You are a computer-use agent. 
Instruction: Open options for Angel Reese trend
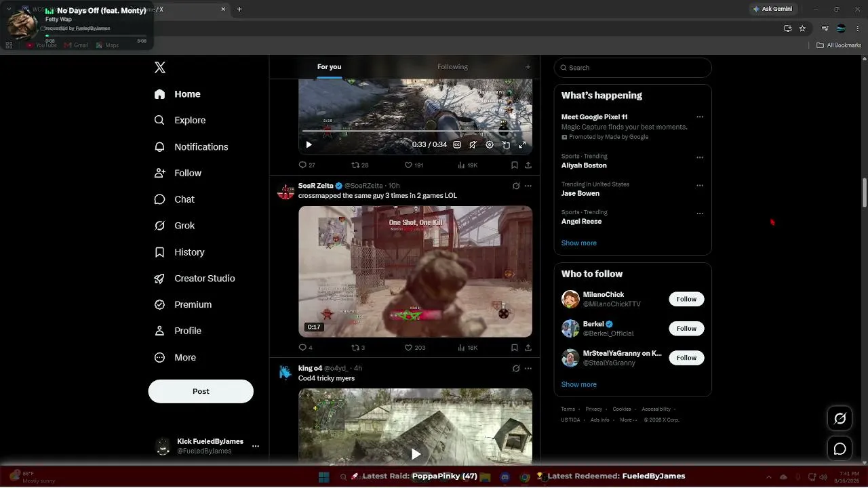click(700, 213)
